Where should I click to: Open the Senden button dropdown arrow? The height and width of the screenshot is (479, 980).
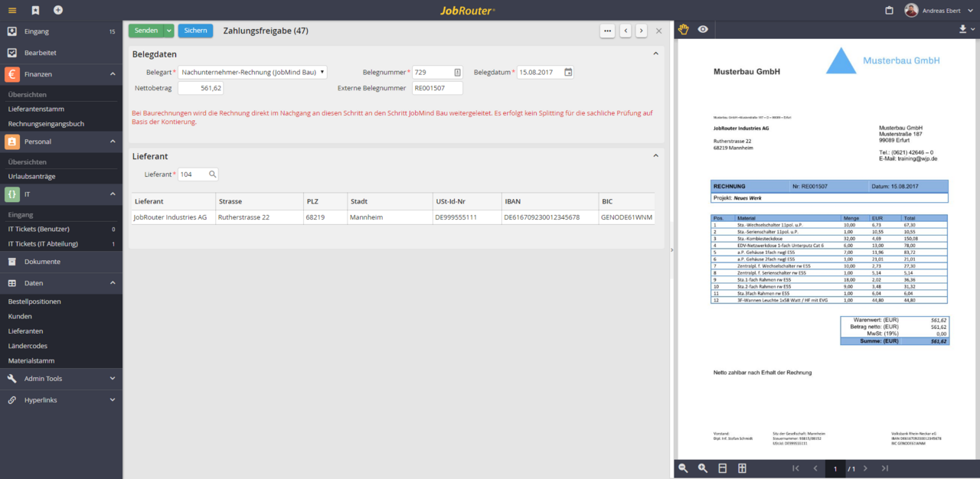point(169,31)
